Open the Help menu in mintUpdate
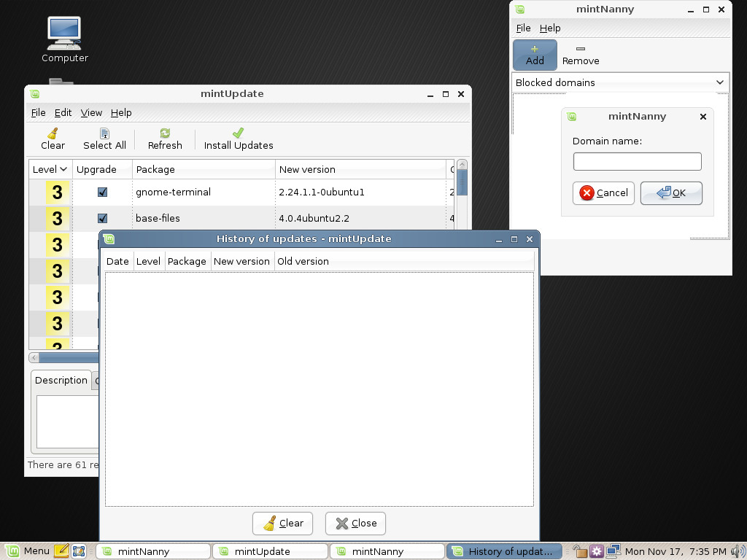 pyautogui.click(x=121, y=113)
